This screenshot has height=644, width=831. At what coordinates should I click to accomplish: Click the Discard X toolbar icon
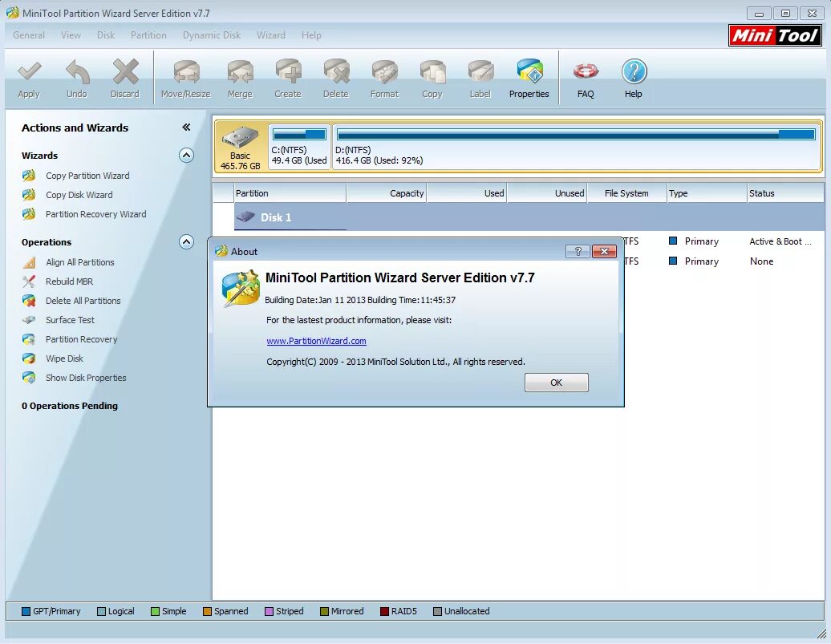click(125, 72)
